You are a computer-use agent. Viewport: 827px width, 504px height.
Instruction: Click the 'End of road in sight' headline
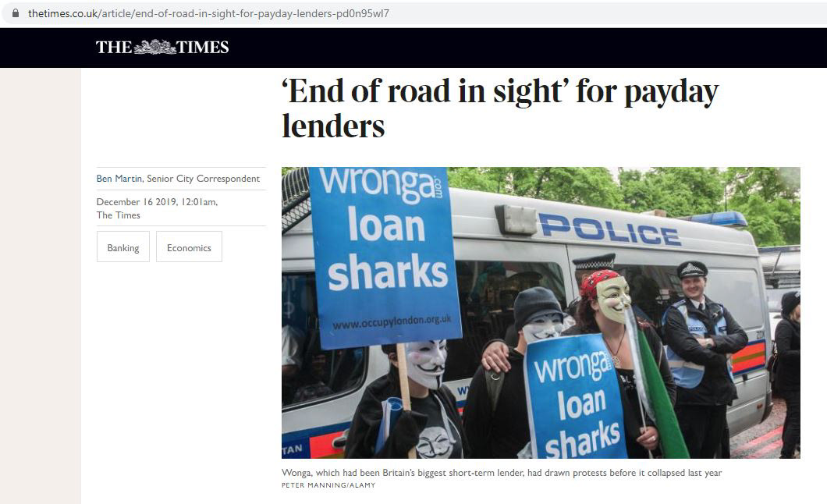pos(500,108)
